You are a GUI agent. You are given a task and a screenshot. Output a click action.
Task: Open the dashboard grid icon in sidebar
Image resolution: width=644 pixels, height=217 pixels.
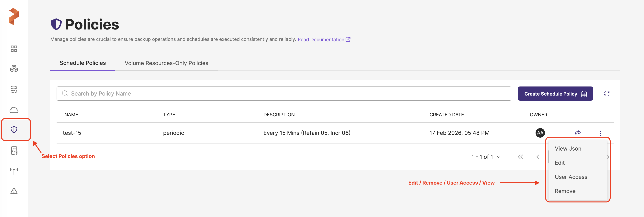click(14, 49)
